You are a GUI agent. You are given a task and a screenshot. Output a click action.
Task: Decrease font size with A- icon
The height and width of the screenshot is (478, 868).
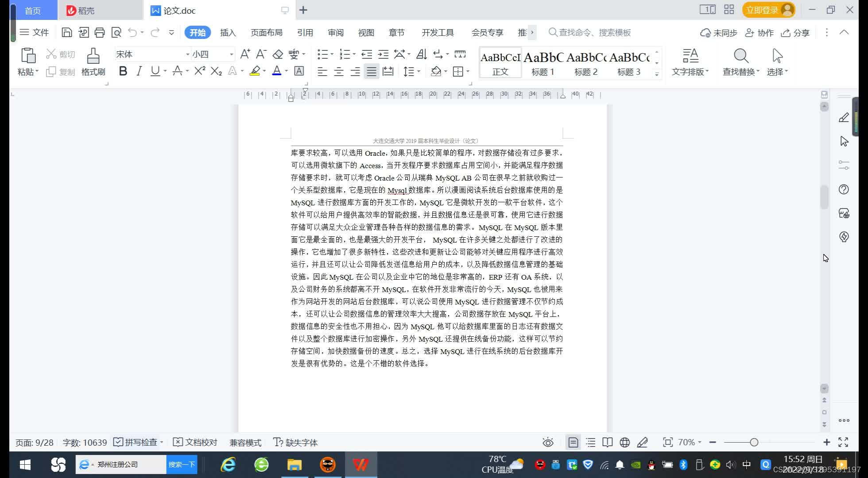click(x=261, y=54)
